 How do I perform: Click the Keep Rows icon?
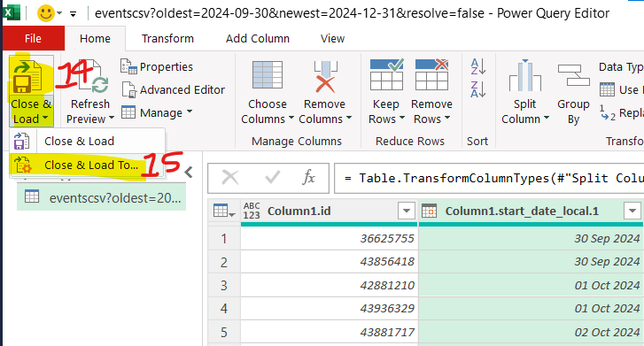click(x=386, y=74)
